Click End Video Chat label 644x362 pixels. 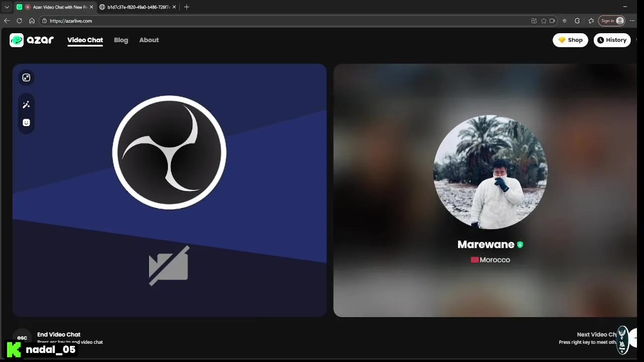click(x=59, y=334)
